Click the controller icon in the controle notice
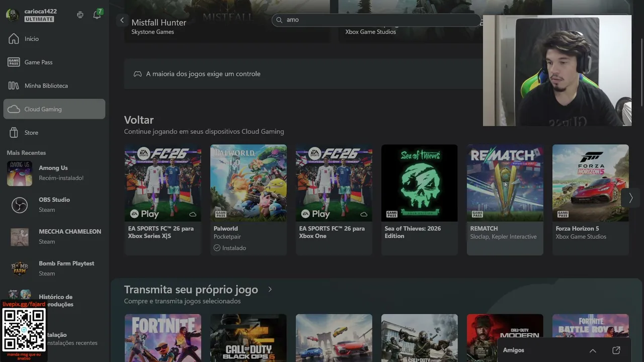The height and width of the screenshot is (362, 644). pos(137,74)
